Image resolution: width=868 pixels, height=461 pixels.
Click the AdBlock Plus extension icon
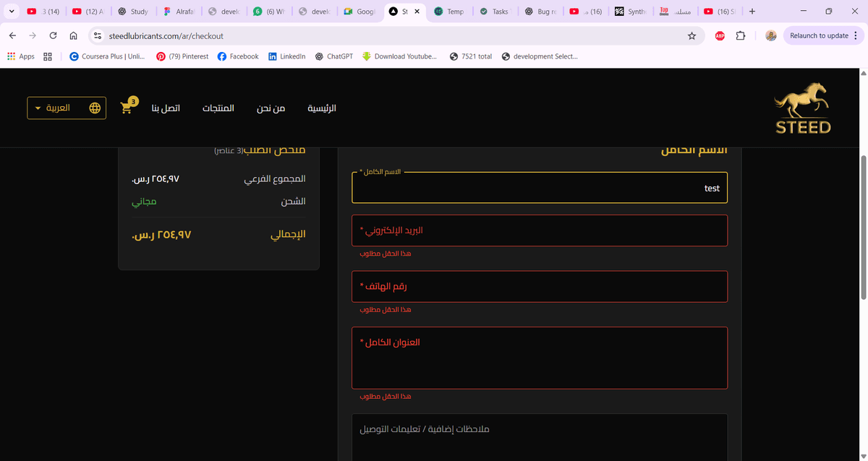pyautogui.click(x=720, y=35)
